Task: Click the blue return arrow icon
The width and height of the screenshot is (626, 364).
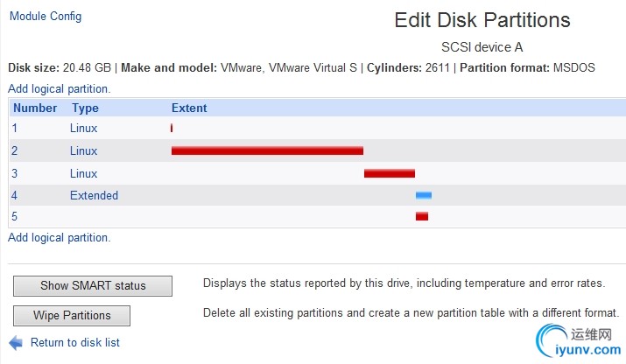Action: click(x=16, y=343)
